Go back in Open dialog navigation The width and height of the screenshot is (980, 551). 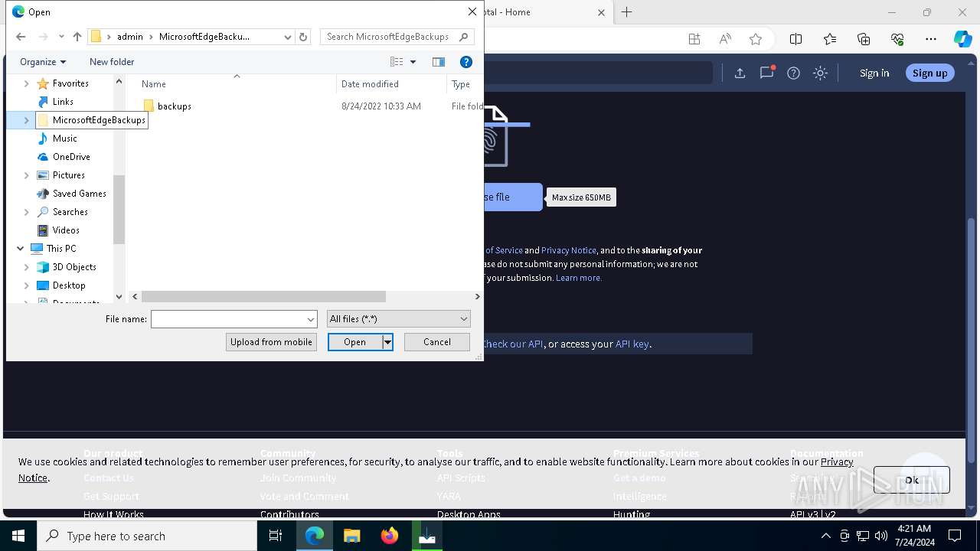21,37
